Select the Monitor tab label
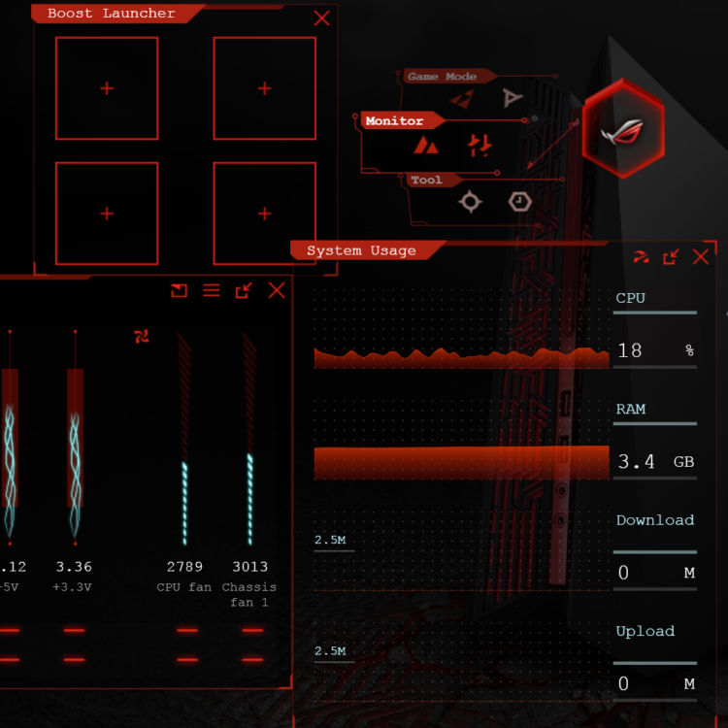The width and height of the screenshot is (728, 728). (x=394, y=121)
